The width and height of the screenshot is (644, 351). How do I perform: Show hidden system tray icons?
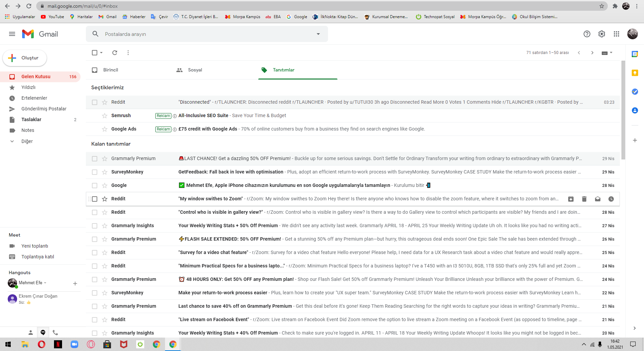click(584, 344)
